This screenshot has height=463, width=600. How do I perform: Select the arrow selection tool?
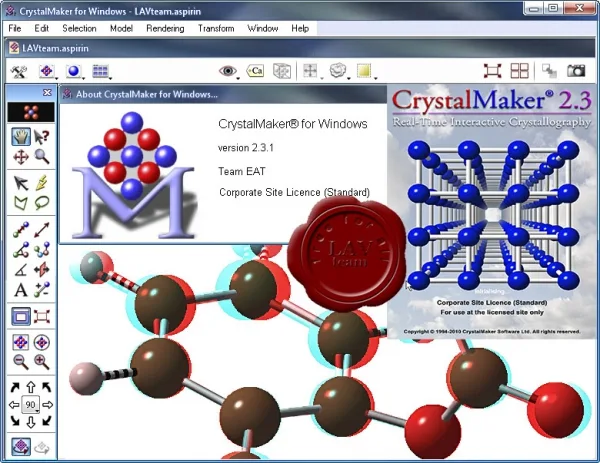[21, 183]
